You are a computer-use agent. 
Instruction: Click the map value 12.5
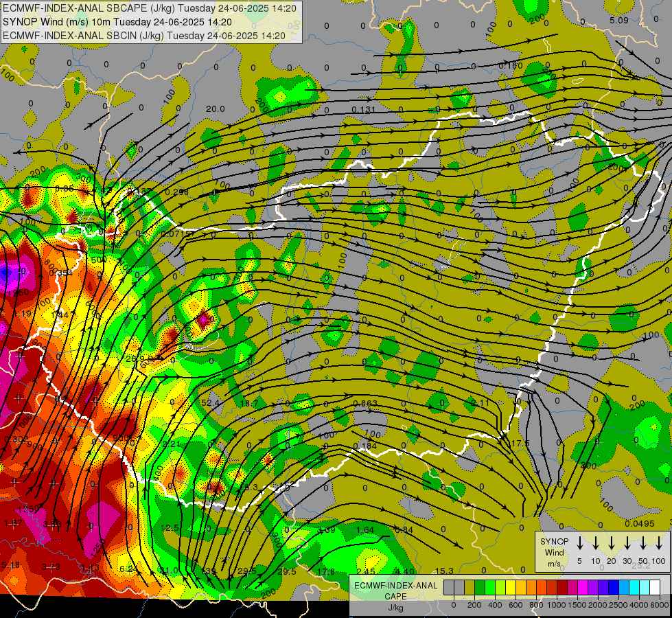pyautogui.click(x=170, y=528)
